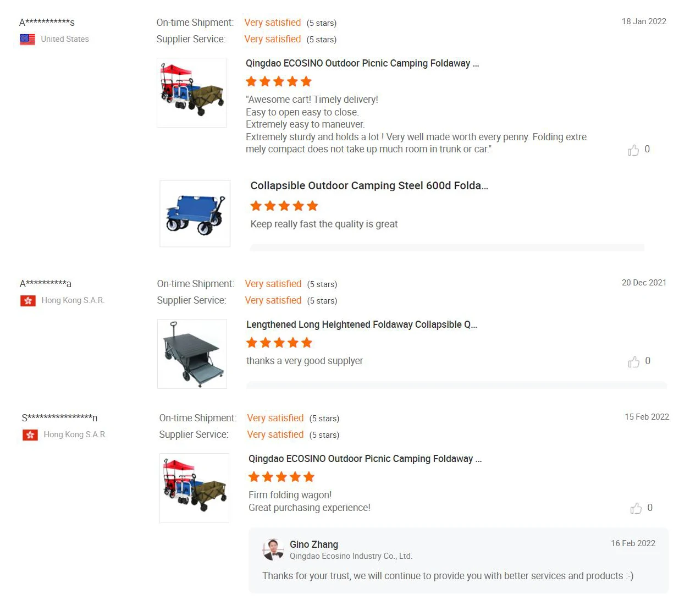Click reviewer name A***********s
Image resolution: width=690 pixels, height=616 pixels.
(47, 23)
